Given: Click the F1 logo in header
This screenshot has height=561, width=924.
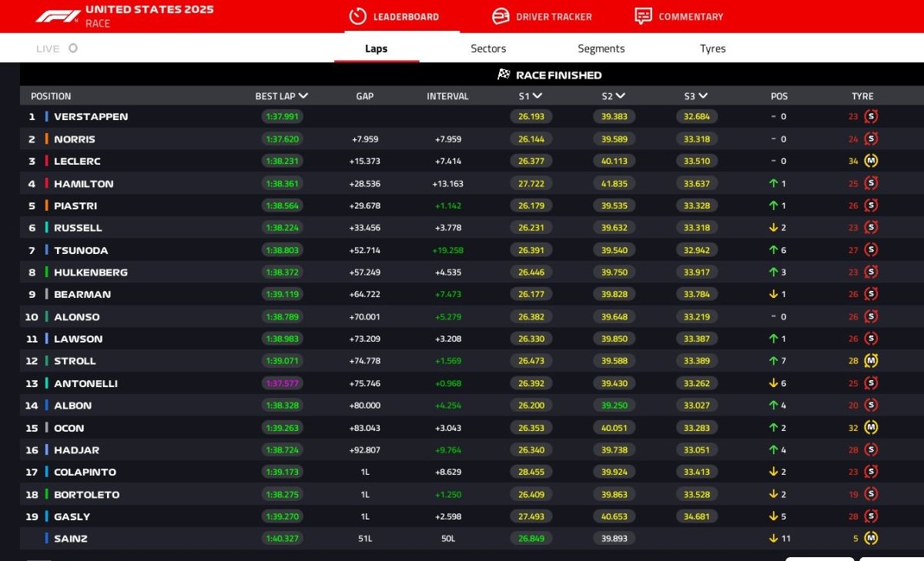Looking at the screenshot, I should [57, 16].
